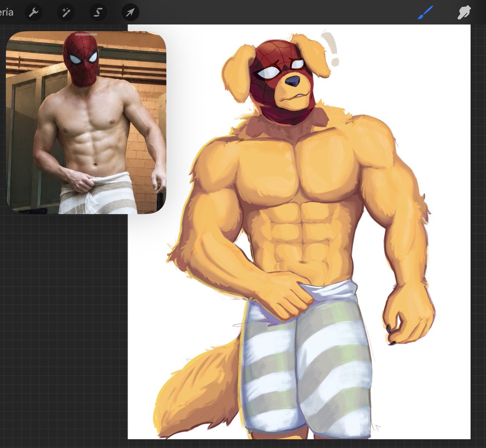Tap the floating reference photo thumbnail
This screenshot has width=486, height=448.
pyautogui.click(x=86, y=123)
